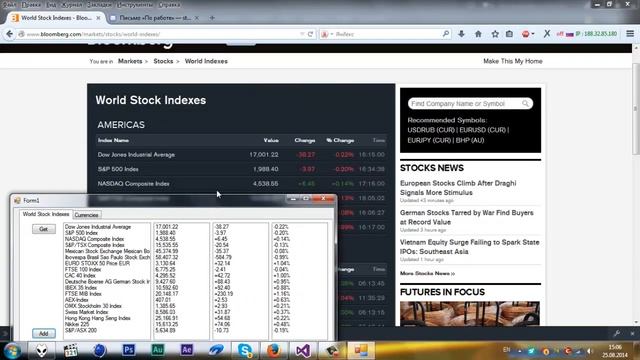Launch Adobe Audition from the taskbar
Image resolution: width=640 pixels, height=360 pixels.
point(158,350)
